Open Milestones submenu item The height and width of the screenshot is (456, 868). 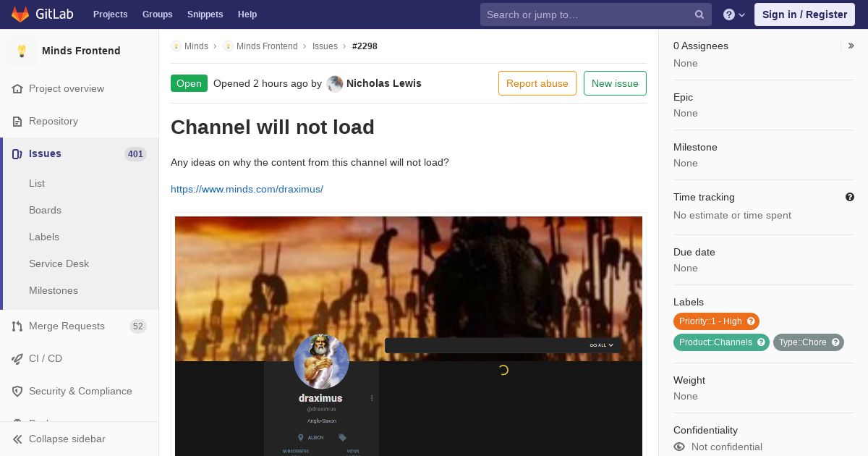54,290
